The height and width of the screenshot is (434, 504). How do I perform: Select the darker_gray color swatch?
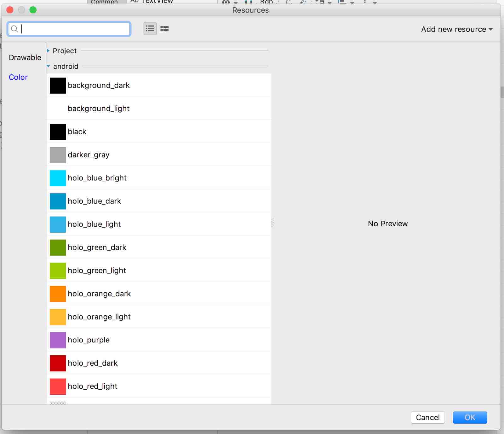click(x=58, y=155)
